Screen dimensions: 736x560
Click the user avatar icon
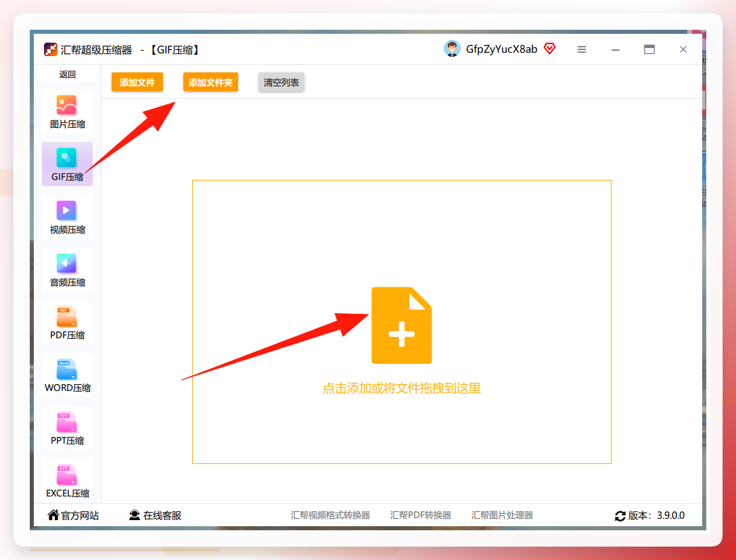click(x=452, y=49)
